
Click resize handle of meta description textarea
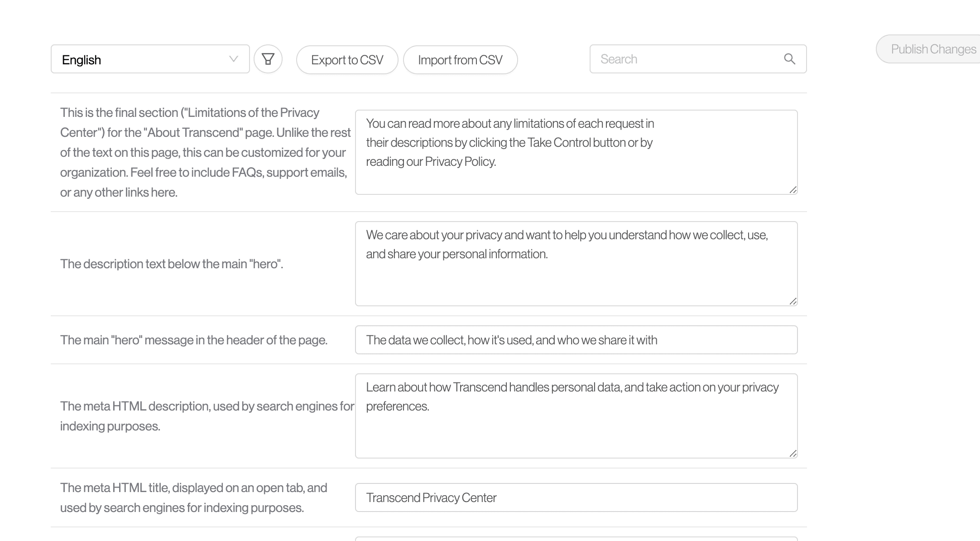(793, 454)
